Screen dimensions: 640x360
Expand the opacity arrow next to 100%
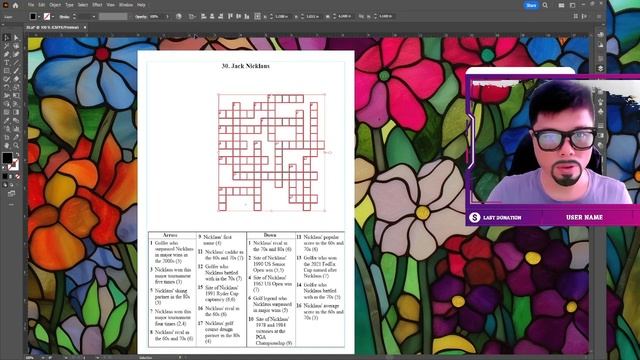167,16
